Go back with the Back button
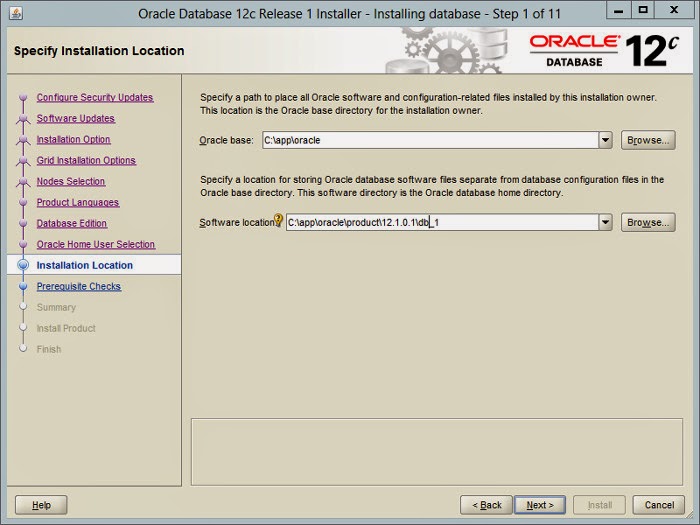This screenshot has height=525, width=700. [486, 505]
